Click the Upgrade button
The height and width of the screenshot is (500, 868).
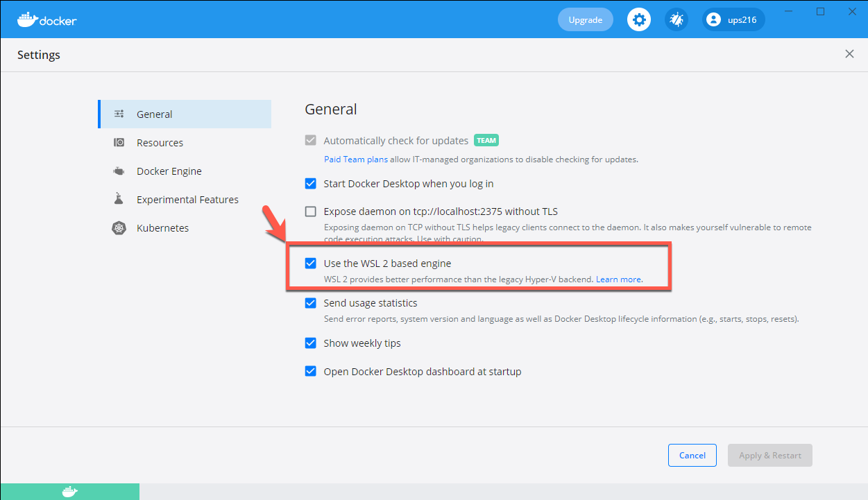pyautogui.click(x=586, y=19)
